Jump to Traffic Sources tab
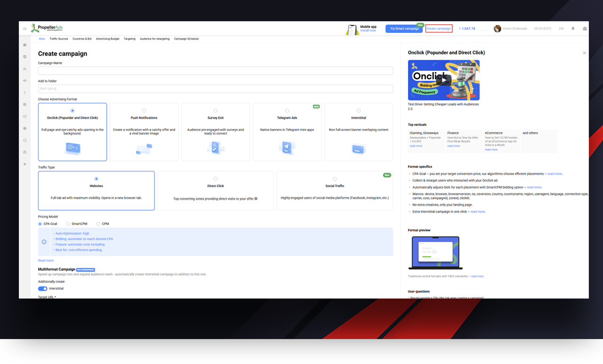 [59, 39]
